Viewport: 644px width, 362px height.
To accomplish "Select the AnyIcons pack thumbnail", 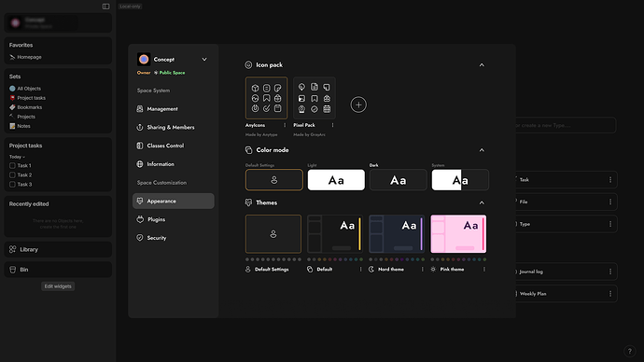I will 266,98.
